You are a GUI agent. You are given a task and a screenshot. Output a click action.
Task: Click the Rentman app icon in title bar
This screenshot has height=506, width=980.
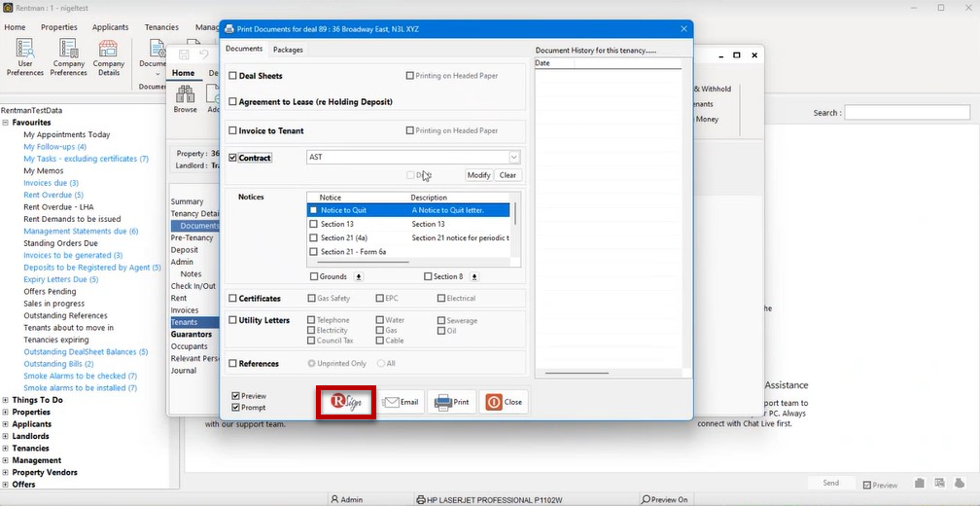pyautogui.click(x=8, y=8)
